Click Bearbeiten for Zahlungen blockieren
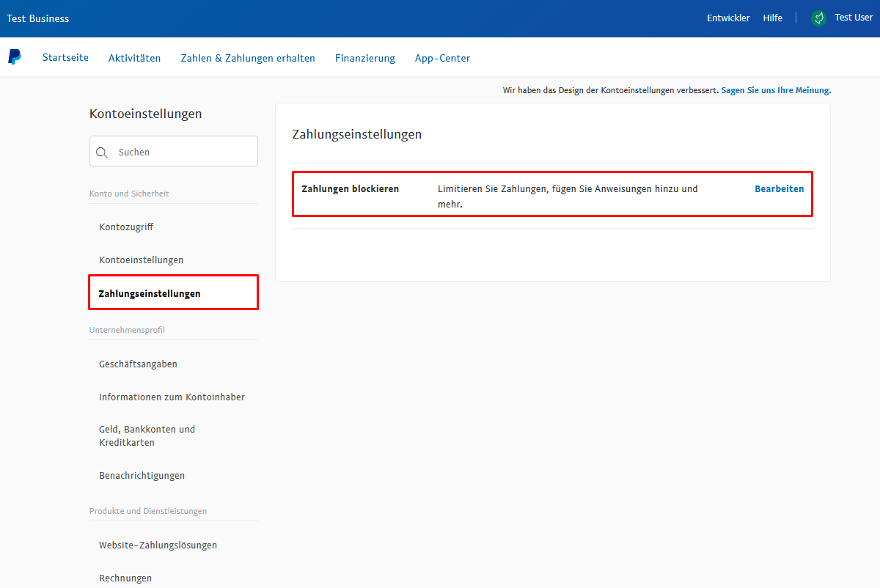 779,189
